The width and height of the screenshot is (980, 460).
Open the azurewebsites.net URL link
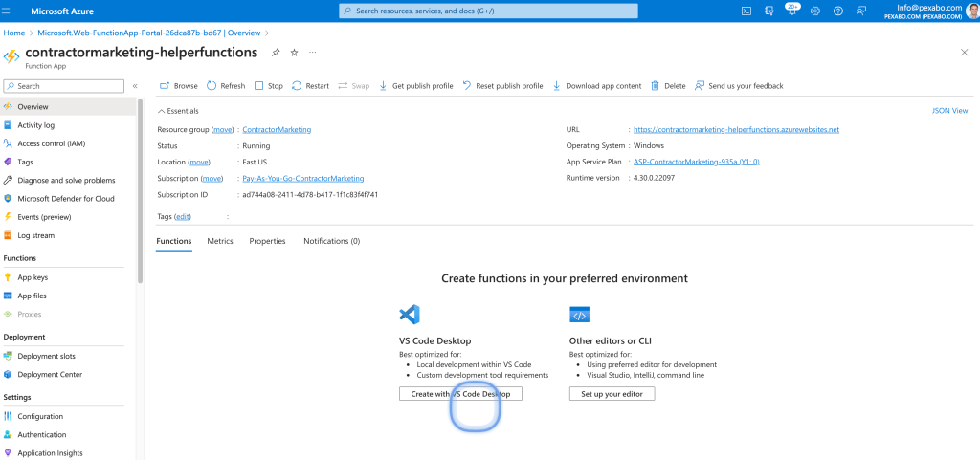[x=736, y=130]
